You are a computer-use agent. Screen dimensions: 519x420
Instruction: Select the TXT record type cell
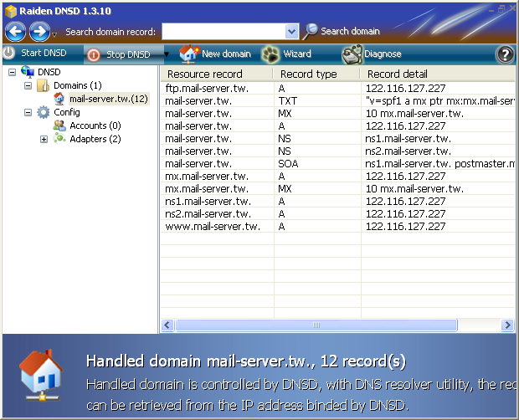[x=288, y=101]
